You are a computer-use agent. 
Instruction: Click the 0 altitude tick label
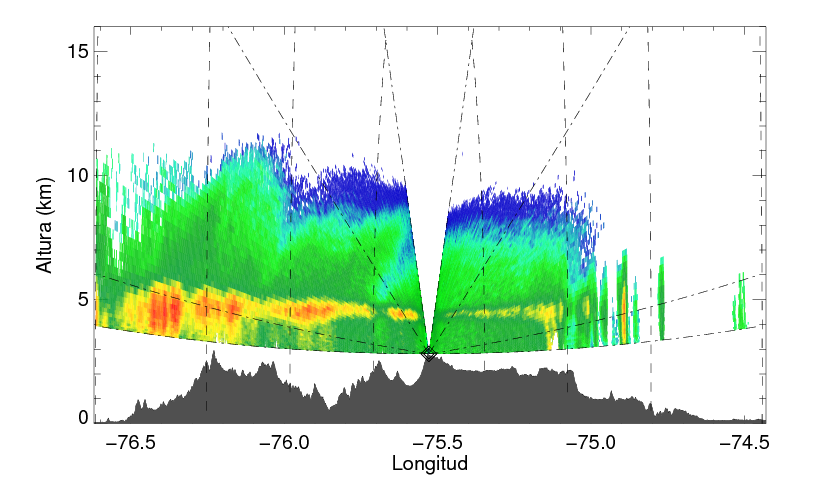point(83,418)
